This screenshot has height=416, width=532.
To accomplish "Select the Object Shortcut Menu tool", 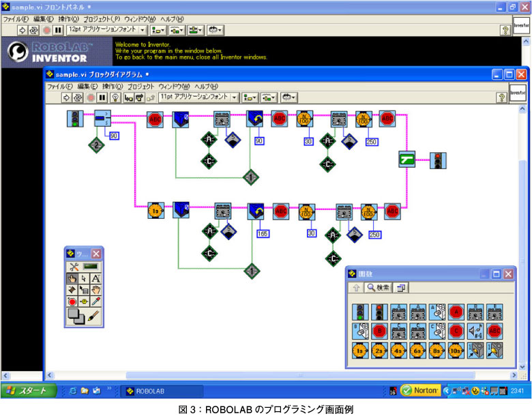I will (84, 290).
